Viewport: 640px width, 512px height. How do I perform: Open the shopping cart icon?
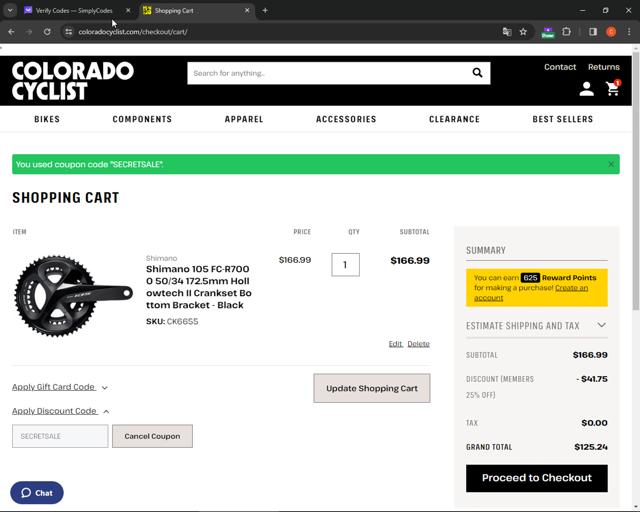pyautogui.click(x=613, y=88)
